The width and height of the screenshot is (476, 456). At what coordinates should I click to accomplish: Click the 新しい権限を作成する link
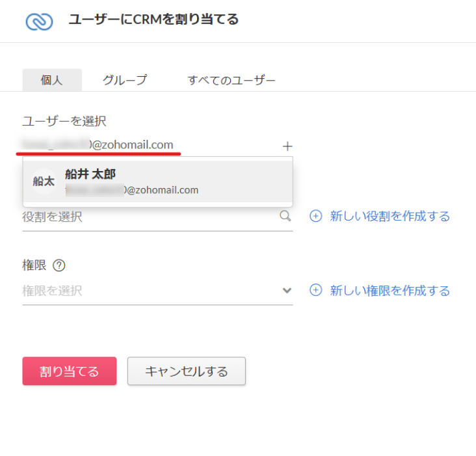(390, 291)
